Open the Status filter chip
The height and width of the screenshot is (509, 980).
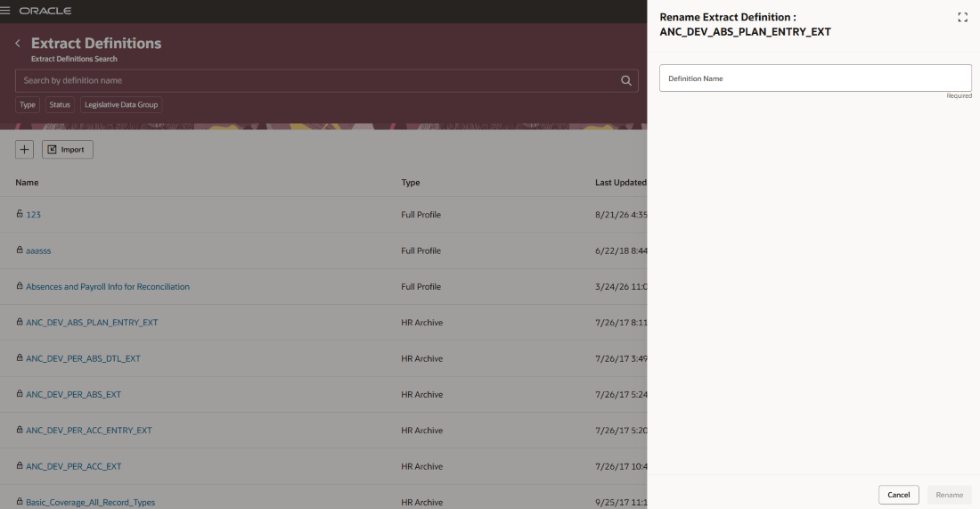pyautogui.click(x=60, y=105)
